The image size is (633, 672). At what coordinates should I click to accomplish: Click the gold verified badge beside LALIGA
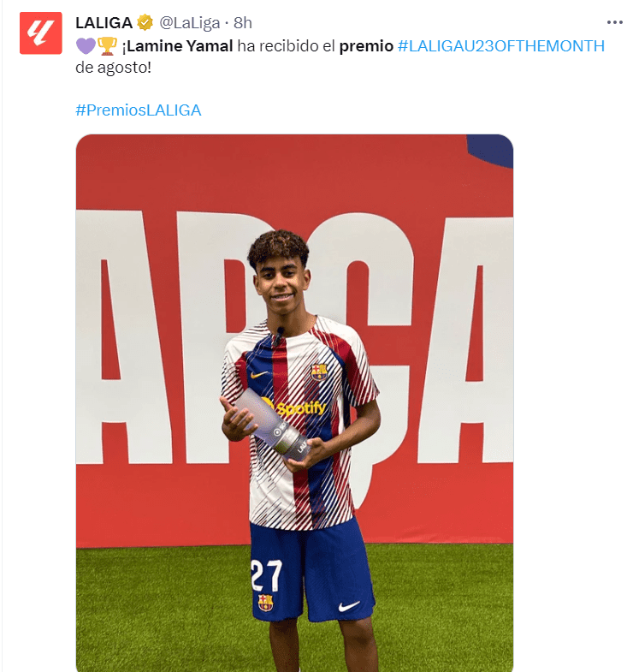click(x=145, y=23)
